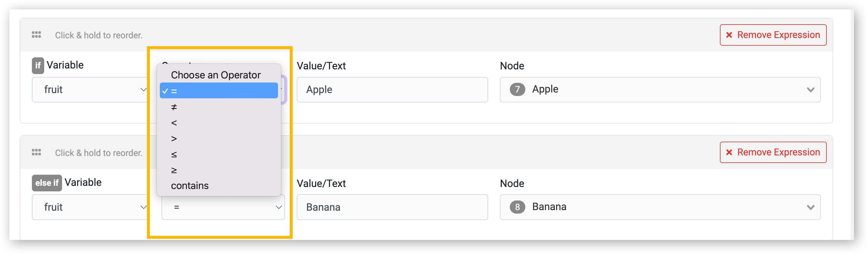
Task: Click the number 8 badge in the Banana node
Action: (x=517, y=207)
